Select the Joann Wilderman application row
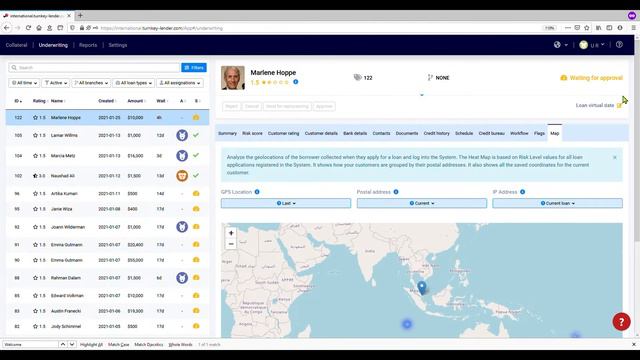 click(107, 227)
